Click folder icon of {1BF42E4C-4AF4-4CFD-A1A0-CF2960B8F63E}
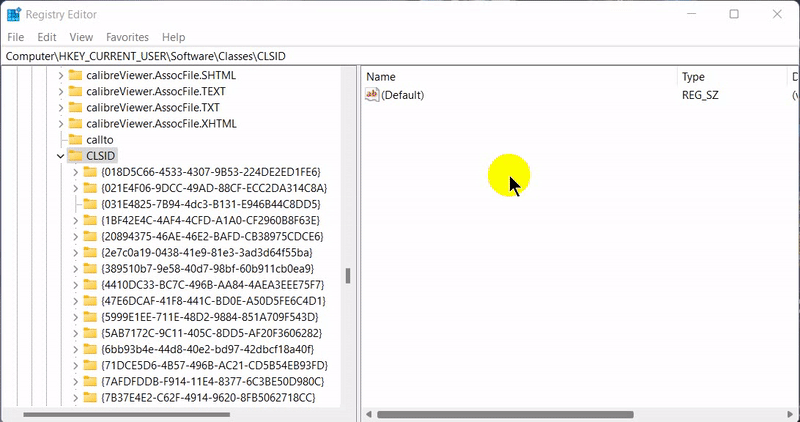Viewport: 800px width, 422px height. (x=90, y=220)
